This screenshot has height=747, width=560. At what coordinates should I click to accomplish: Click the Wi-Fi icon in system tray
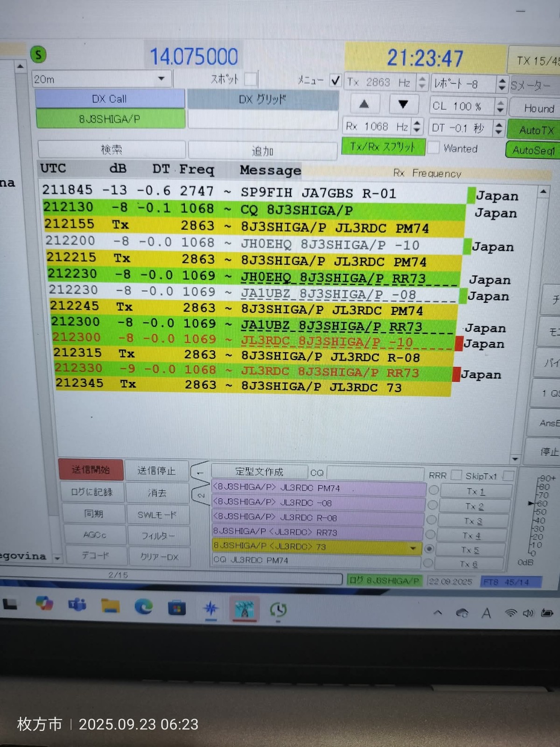[511, 613]
